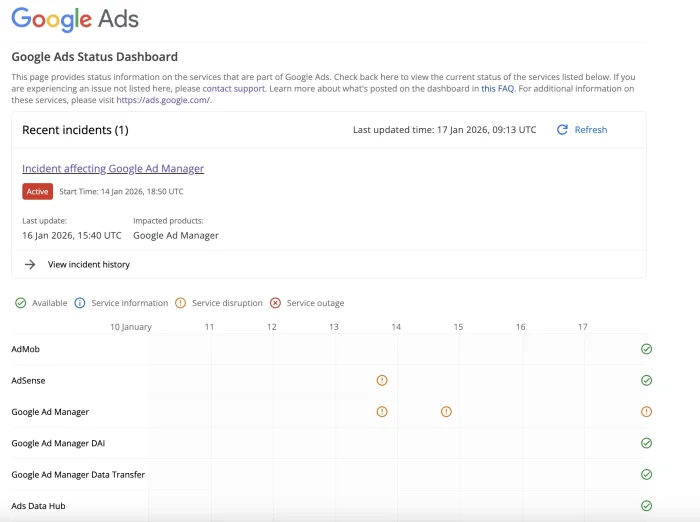The height and width of the screenshot is (522, 700).
Task: Click View incident history text
Action: (x=89, y=264)
